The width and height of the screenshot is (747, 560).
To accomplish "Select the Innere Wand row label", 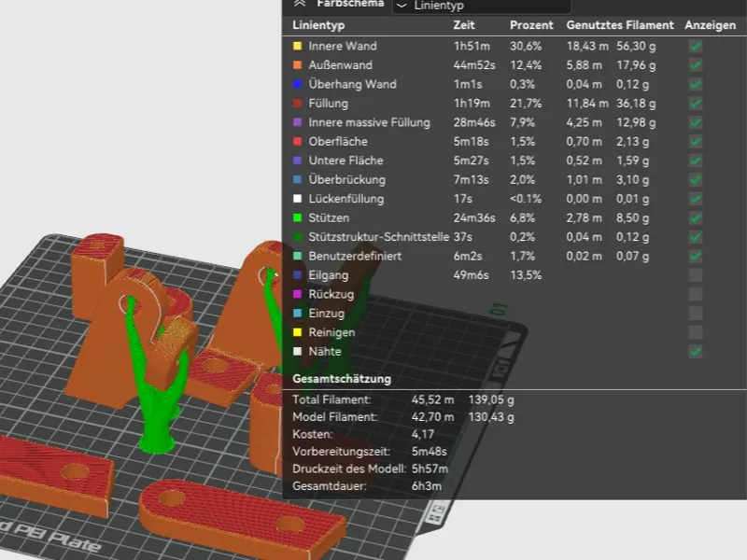I will 342,46.
